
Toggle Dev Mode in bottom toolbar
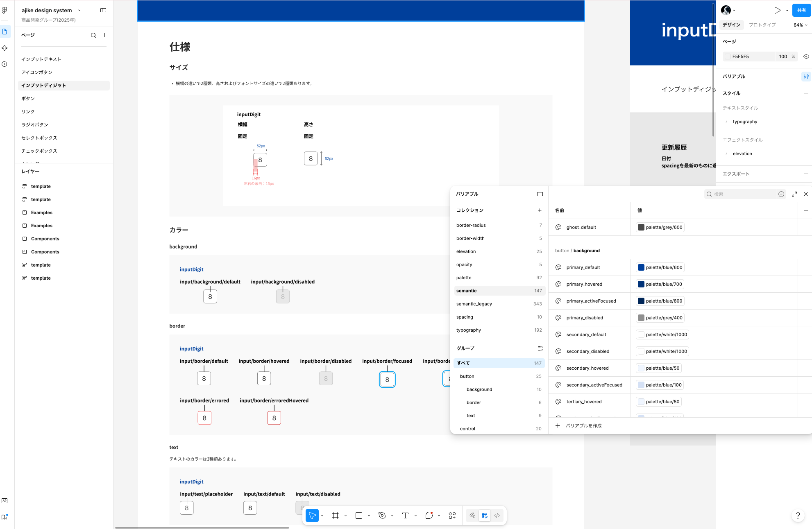[x=497, y=515]
